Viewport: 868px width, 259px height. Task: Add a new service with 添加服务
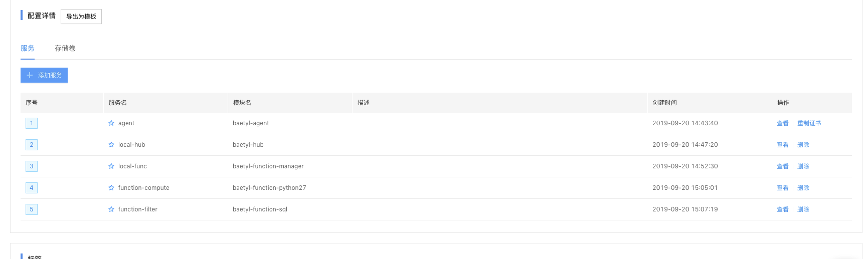pos(44,75)
